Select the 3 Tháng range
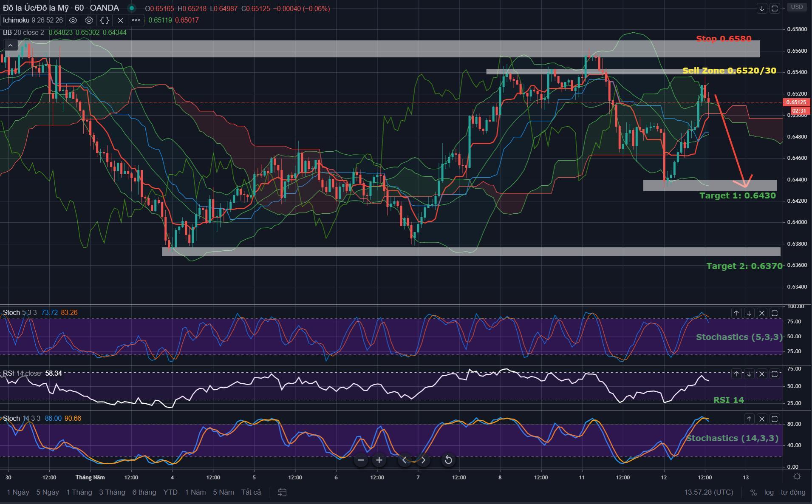The width and height of the screenshot is (812, 504). pyautogui.click(x=112, y=492)
